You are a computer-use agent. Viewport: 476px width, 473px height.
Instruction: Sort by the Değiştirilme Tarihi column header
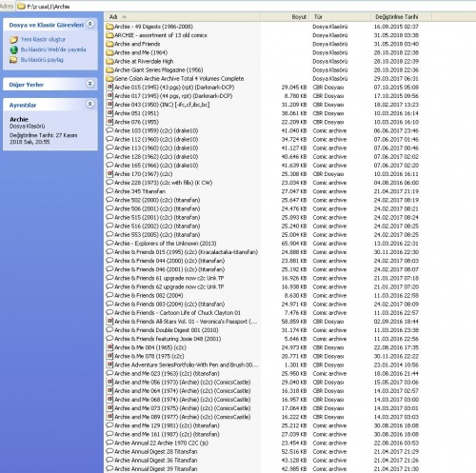point(401,17)
